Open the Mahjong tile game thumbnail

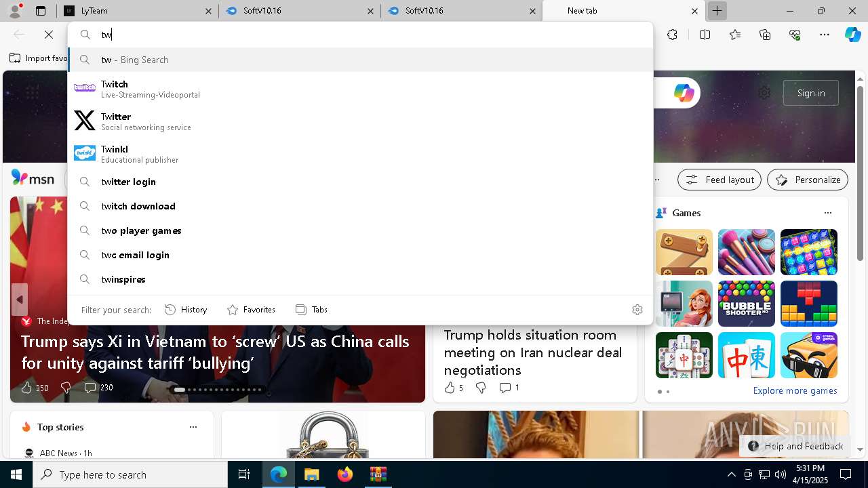(x=684, y=355)
